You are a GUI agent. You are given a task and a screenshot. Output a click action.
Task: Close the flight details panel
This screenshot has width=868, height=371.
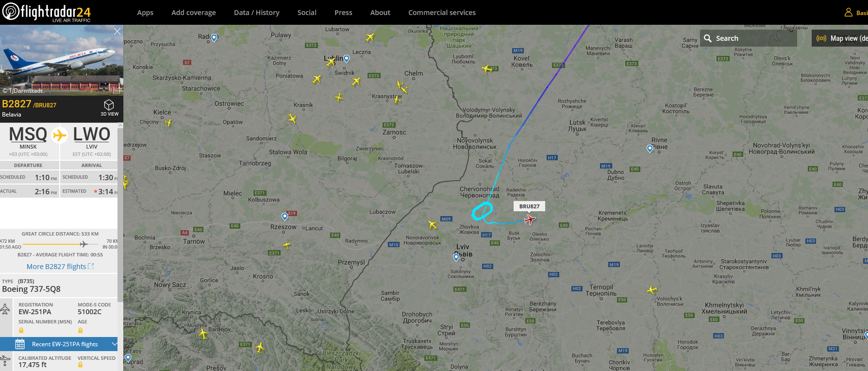click(117, 32)
